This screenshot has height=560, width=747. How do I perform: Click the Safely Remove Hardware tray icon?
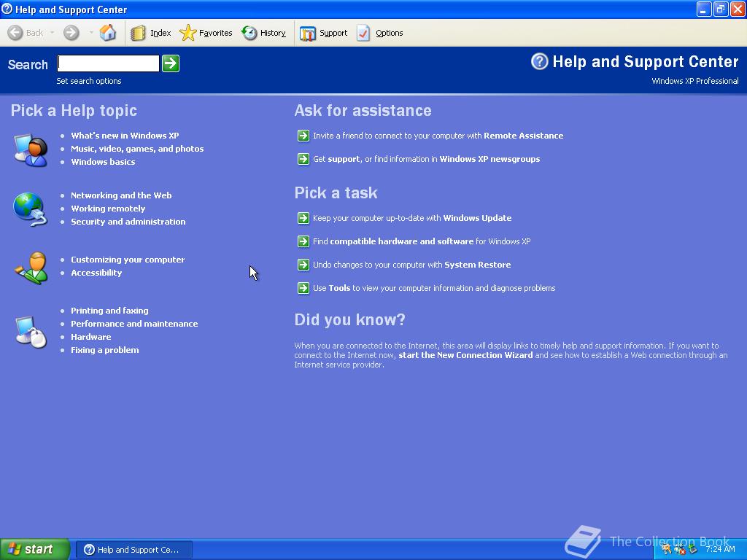(693, 549)
